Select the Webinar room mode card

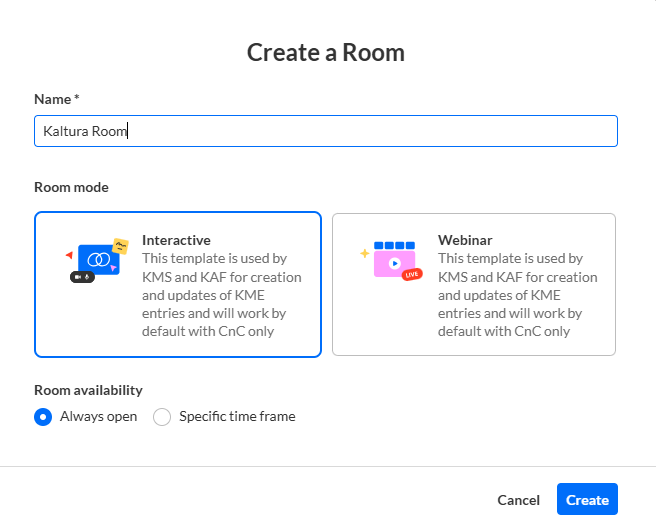[474, 284]
